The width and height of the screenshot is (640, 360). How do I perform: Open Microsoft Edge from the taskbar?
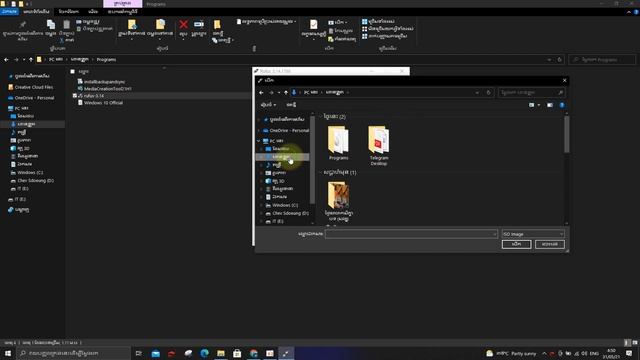(x=204, y=353)
